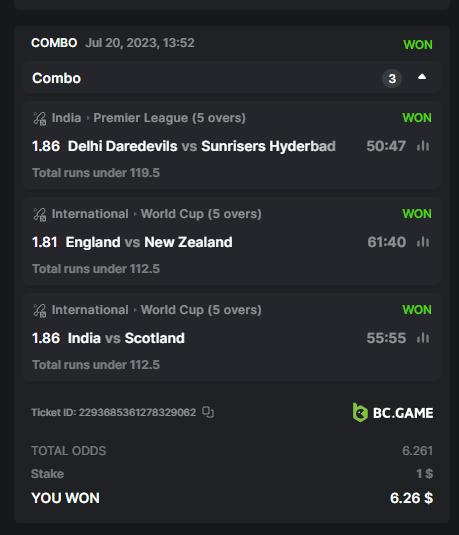Click the combo count badge showing 3
This screenshot has height=535, width=459.
point(392,78)
